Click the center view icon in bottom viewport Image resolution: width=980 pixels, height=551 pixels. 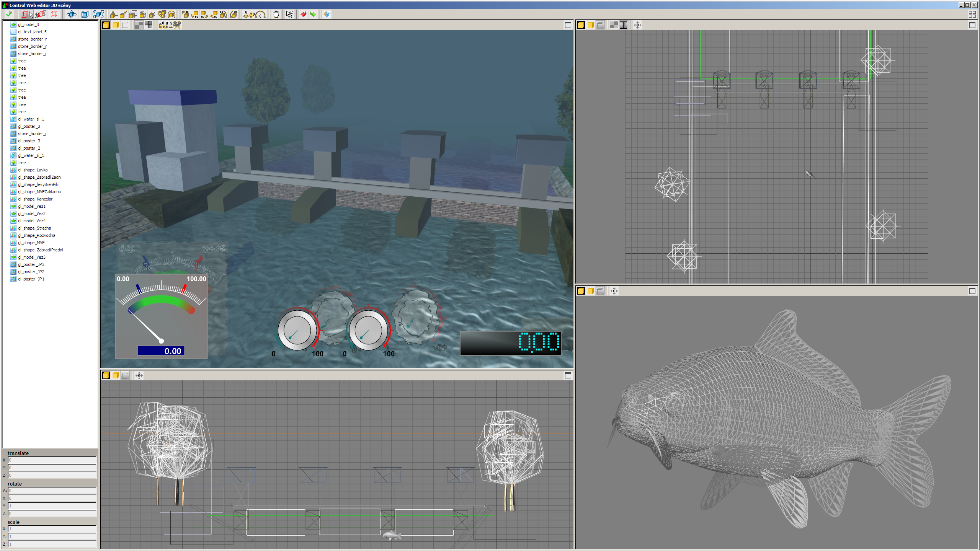139,375
